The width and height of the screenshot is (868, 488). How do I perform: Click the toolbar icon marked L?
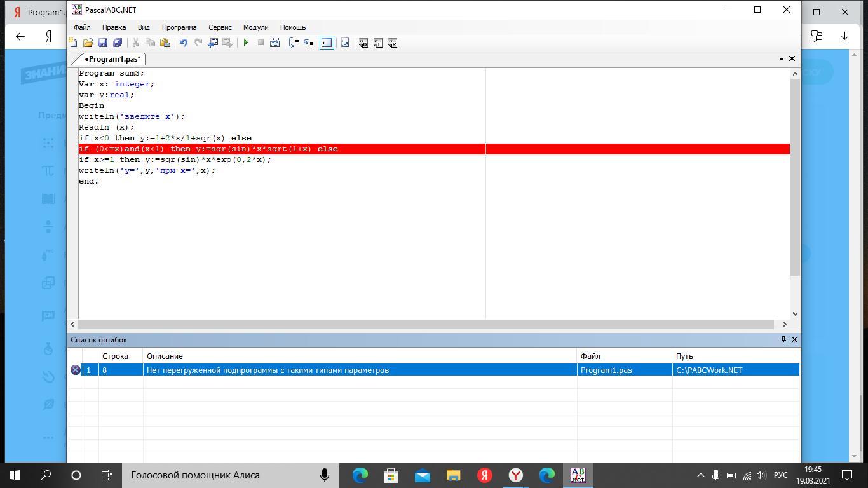377,43
